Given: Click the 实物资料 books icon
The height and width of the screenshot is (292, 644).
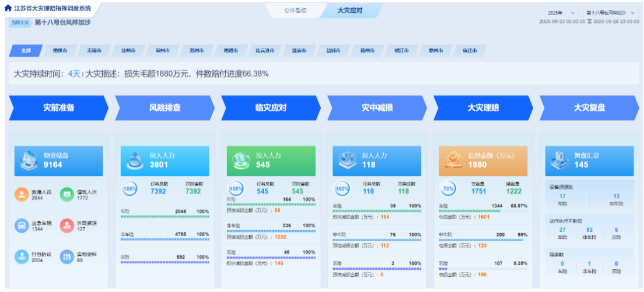Looking at the screenshot, I should [x=66, y=257].
